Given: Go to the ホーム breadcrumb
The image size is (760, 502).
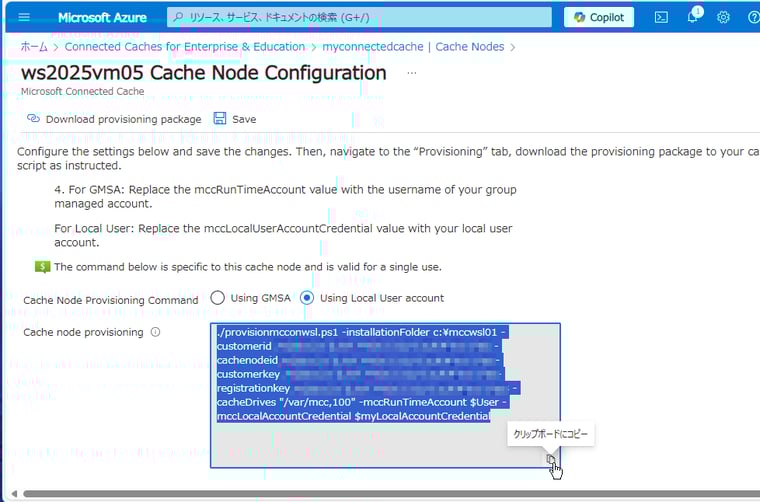Looking at the screenshot, I should pos(34,47).
